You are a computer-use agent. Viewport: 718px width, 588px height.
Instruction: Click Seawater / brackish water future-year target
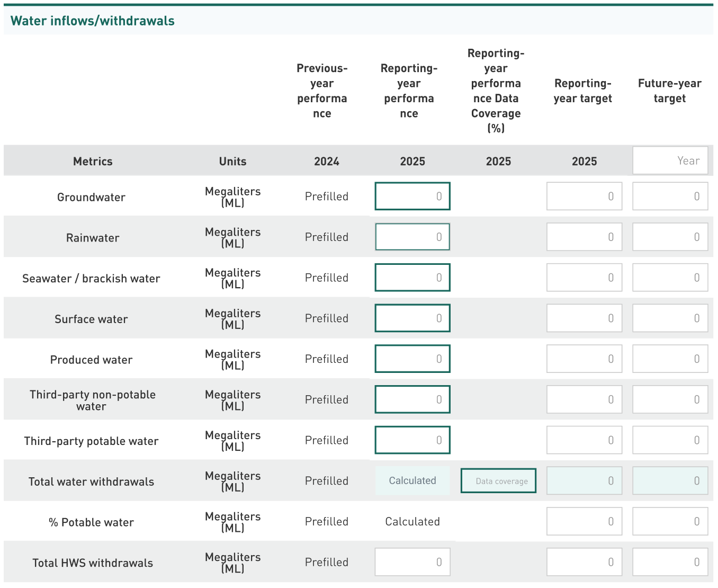(670, 278)
